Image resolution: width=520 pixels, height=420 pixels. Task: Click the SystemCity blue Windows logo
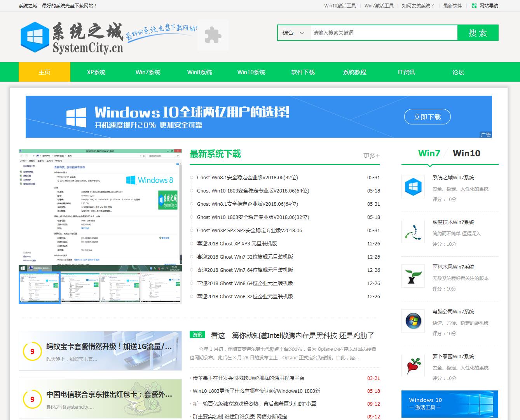(34, 37)
